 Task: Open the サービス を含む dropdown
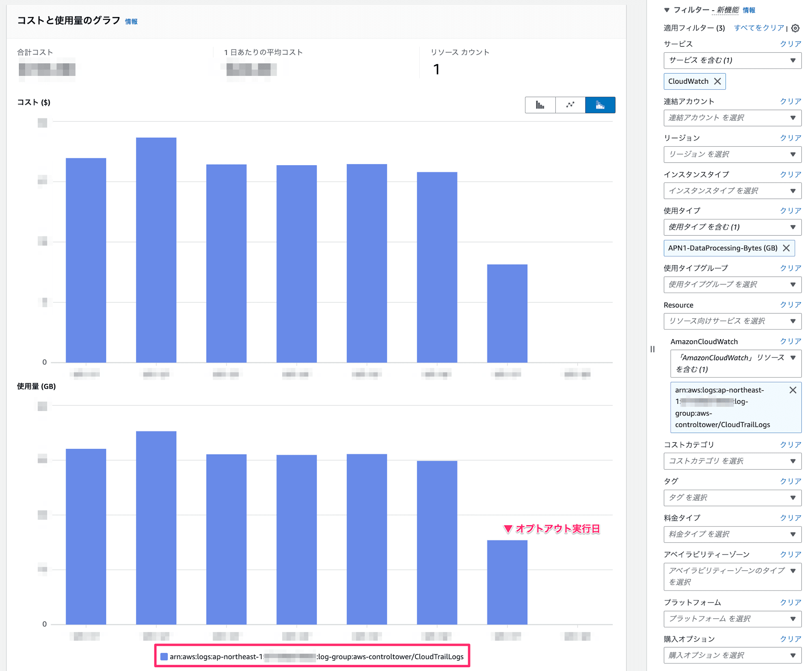coord(732,61)
